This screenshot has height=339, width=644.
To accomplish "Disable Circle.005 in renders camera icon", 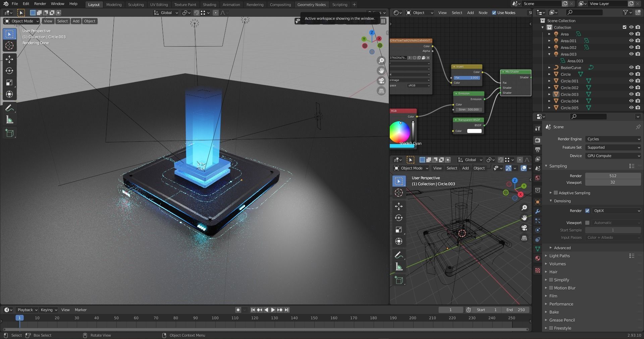I will pos(638,108).
